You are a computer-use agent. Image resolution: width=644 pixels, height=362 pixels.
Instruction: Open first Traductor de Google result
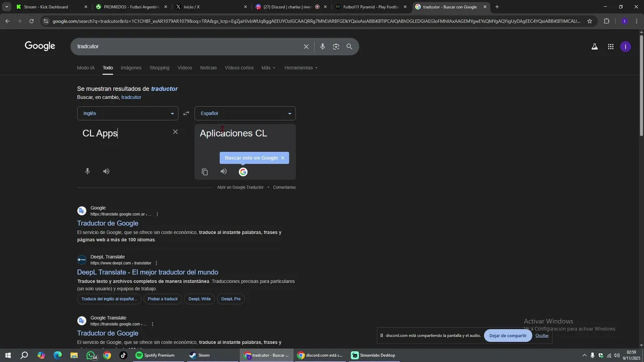108,223
